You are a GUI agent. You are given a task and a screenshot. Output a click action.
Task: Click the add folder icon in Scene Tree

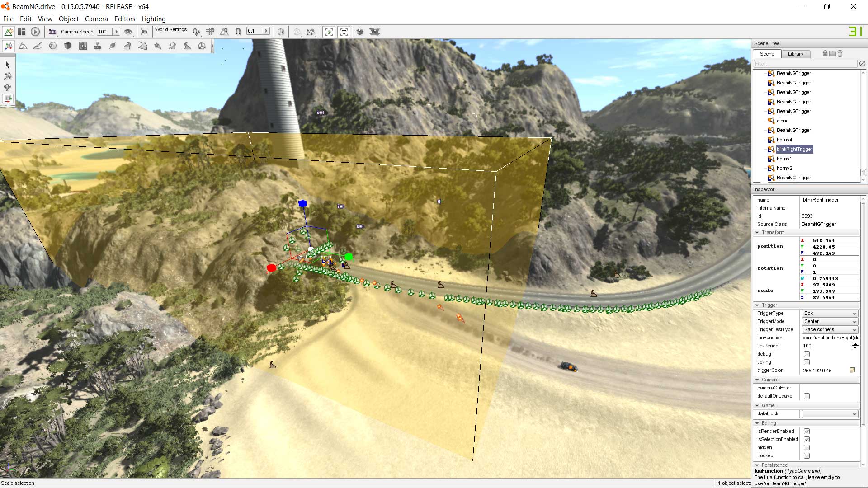(x=833, y=54)
